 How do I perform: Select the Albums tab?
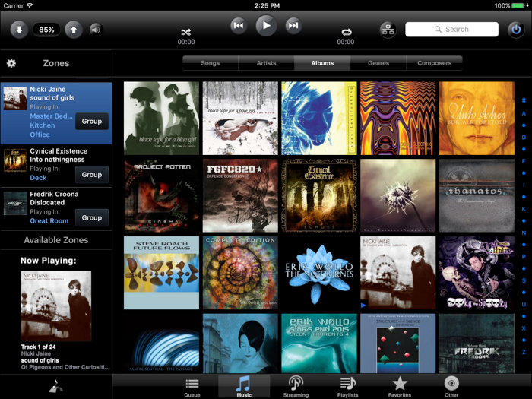(x=322, y=63)
